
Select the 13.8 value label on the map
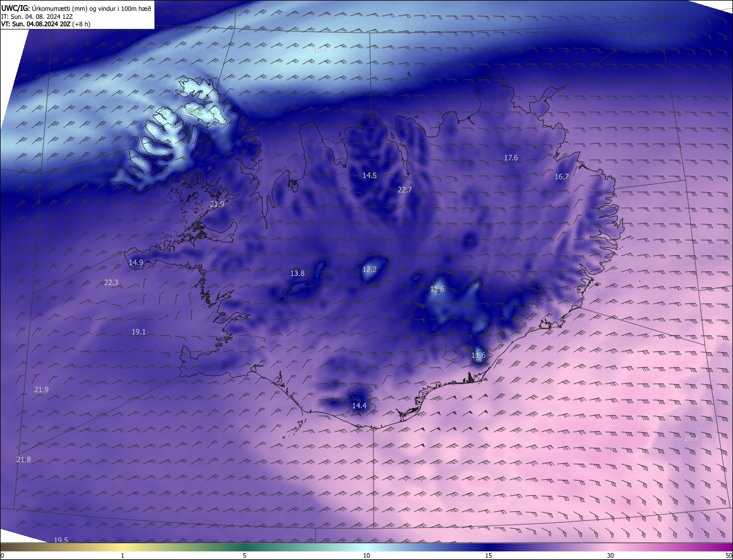pyautogui.click(x=297, y=274)
